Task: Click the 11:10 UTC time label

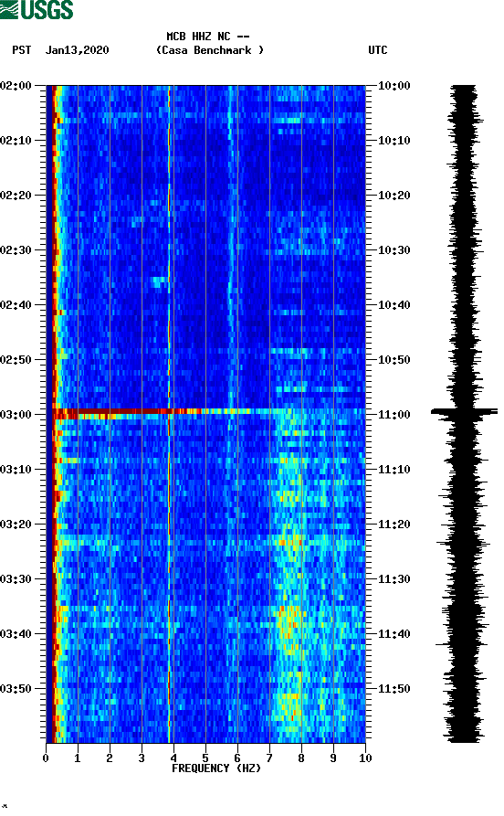Action: [x=394, y=470]
